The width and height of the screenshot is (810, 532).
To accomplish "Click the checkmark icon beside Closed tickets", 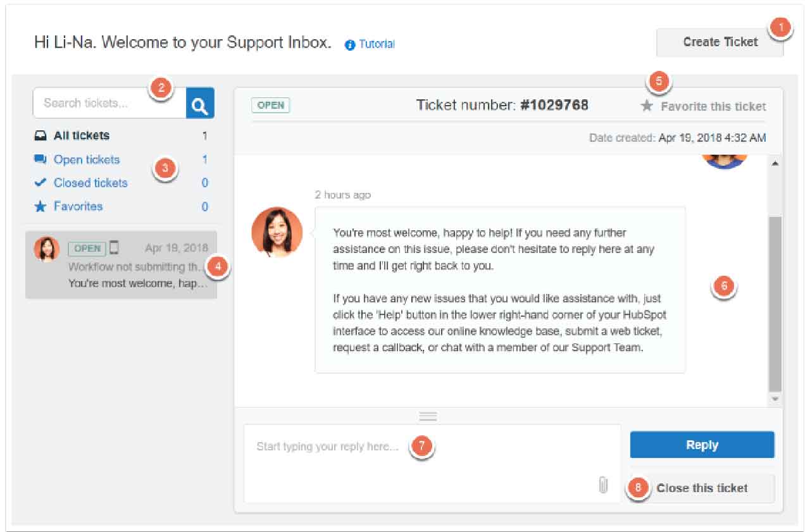I will [40, 183].
